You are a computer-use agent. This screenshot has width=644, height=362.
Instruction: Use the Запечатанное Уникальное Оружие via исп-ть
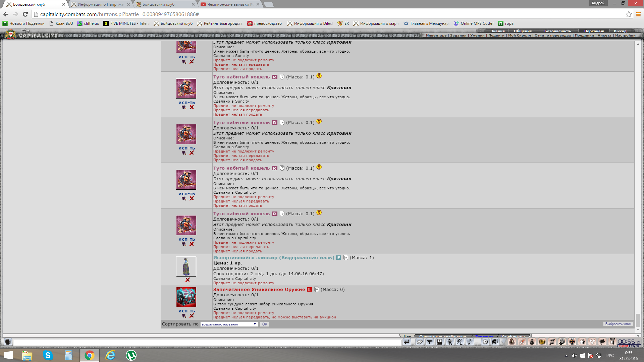point(186,311)
